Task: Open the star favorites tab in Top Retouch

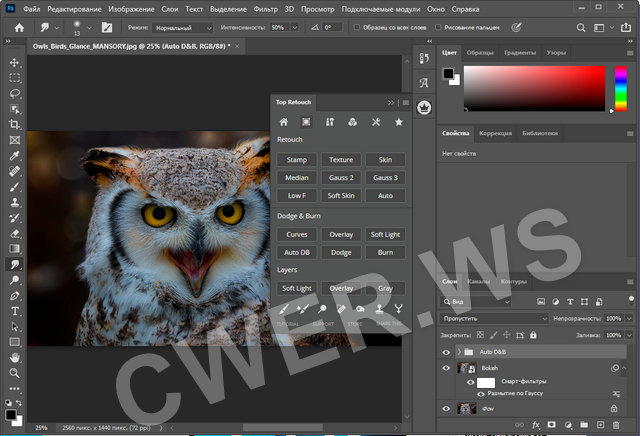Action: tap(399, 122)
